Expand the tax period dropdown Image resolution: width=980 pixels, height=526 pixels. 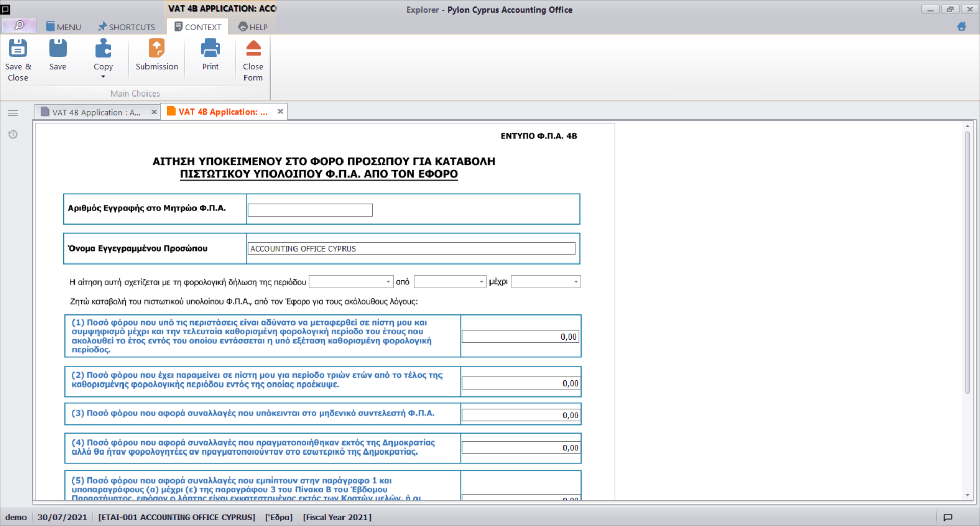tap(388, 282)
